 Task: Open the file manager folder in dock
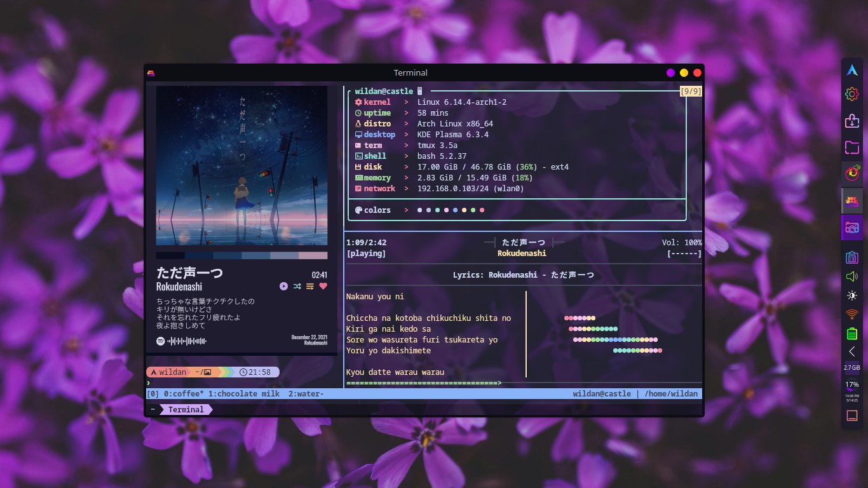851,147
